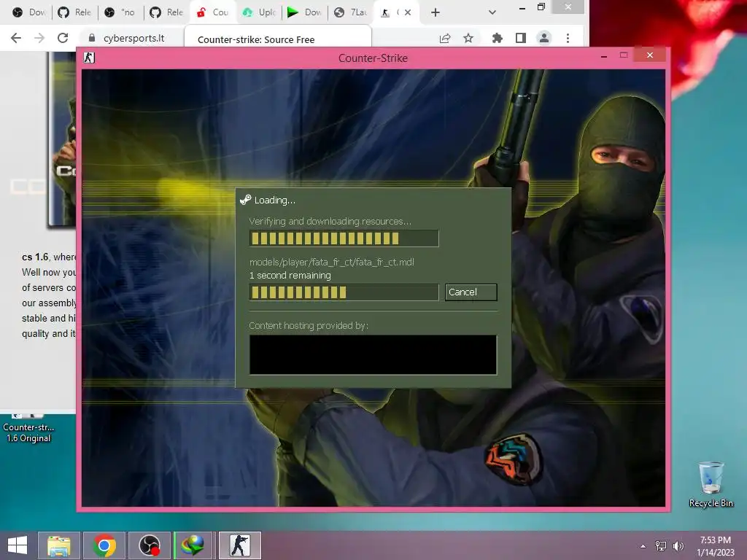The image size is (747, 560).
Task: Close the Counter-Strike window
Action: tap(650, 55)
